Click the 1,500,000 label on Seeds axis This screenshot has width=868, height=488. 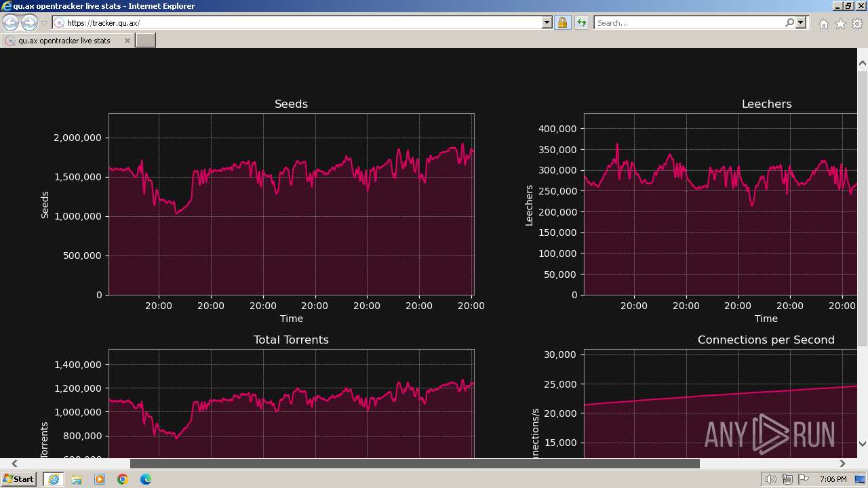point(77,178)
